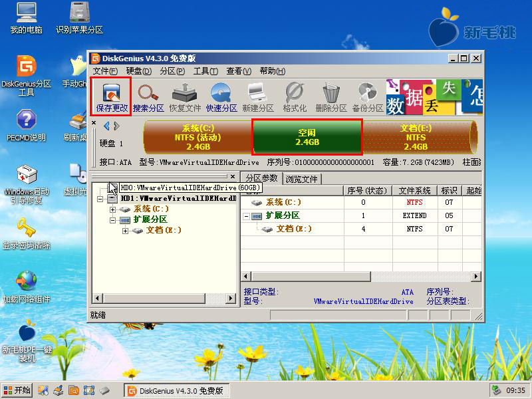Select the 文档(E:) partition bar segment

[420, 137]
